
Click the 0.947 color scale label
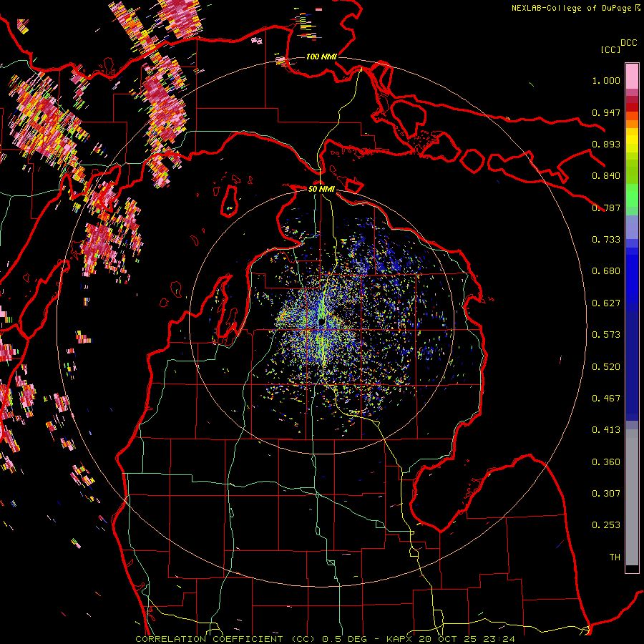(x=606, y=112)
